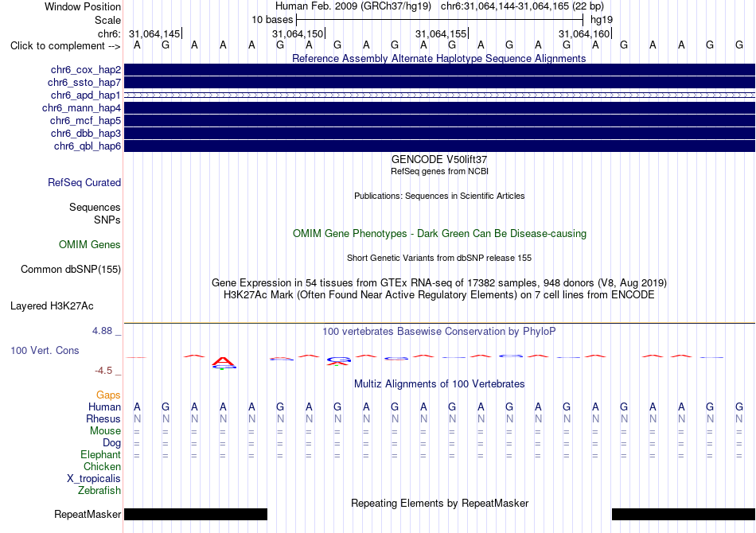This screenshot has width=756, height=533.
Task: Select the Dog species row label
Action: [x=112, y=443]
